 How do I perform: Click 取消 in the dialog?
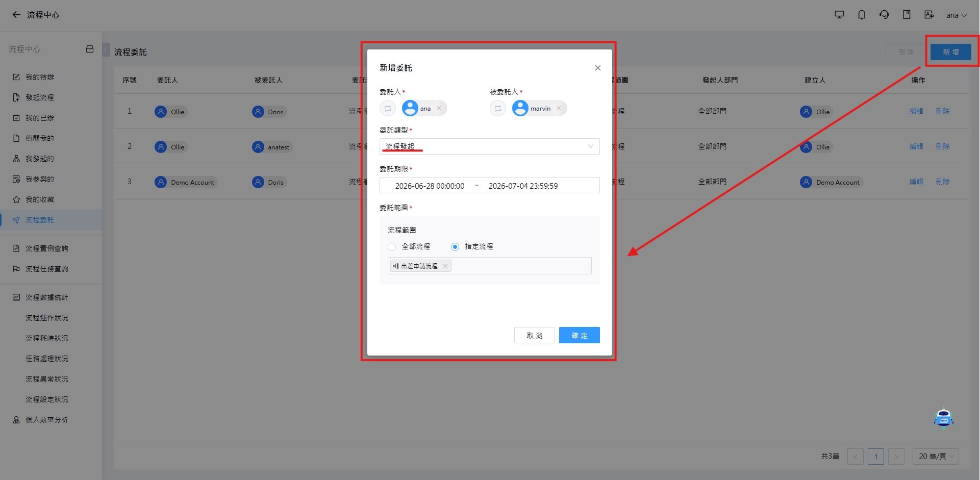(x=535, y=335)
